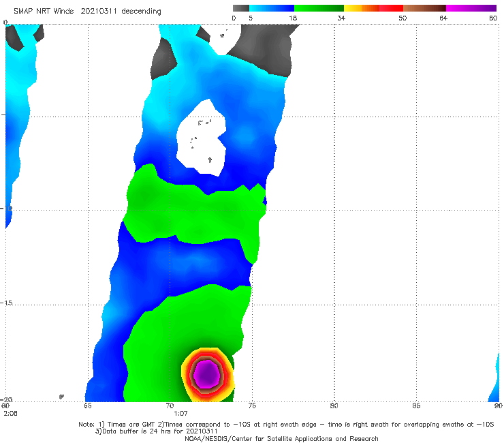Image resolution: width=504 pixels, height=443 pixels.
Task: Click the longitude label '85' on the bottom axis
Action: point(416,406)
